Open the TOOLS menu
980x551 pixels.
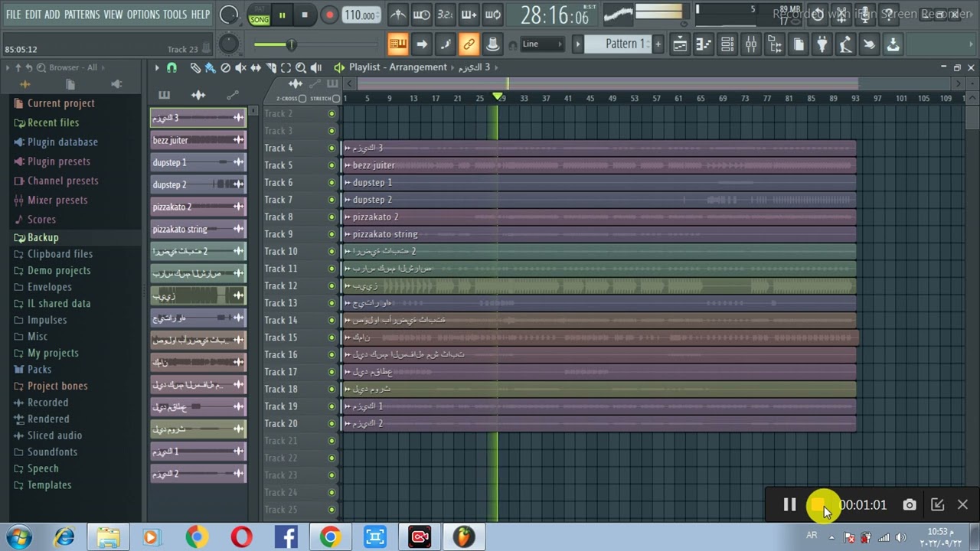click(x=175, y=15)
